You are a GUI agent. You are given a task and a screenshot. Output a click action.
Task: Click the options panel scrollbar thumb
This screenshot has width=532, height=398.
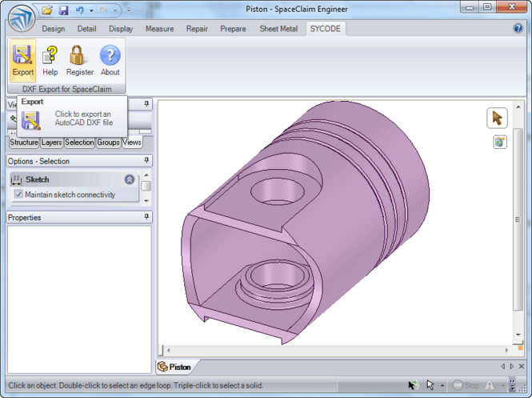tap(146, 186)
